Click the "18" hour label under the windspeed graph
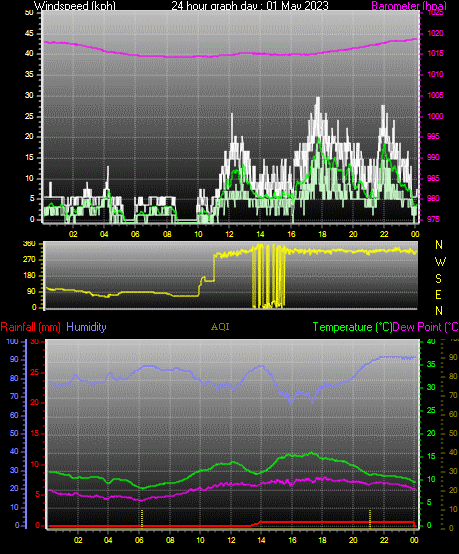Viewport: 459px width, 554px height. click(322, 234)
